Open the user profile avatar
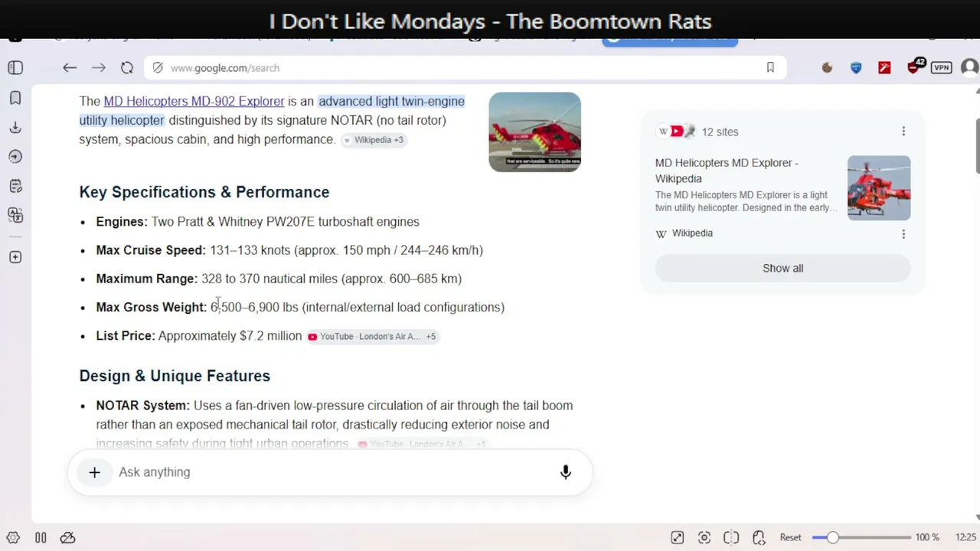This screenshot has width=980, height=551. (x=970, y=68)
